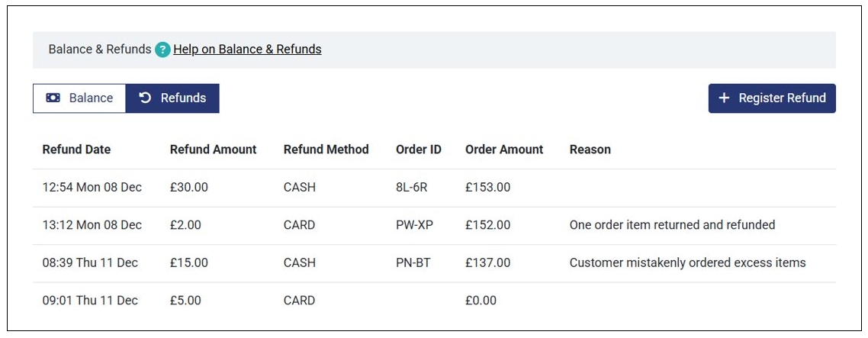Select the Refunds tab
Image resolution: width=868 pixels, height=338 pixels.
pyautogui.click(x=172, y=98)
